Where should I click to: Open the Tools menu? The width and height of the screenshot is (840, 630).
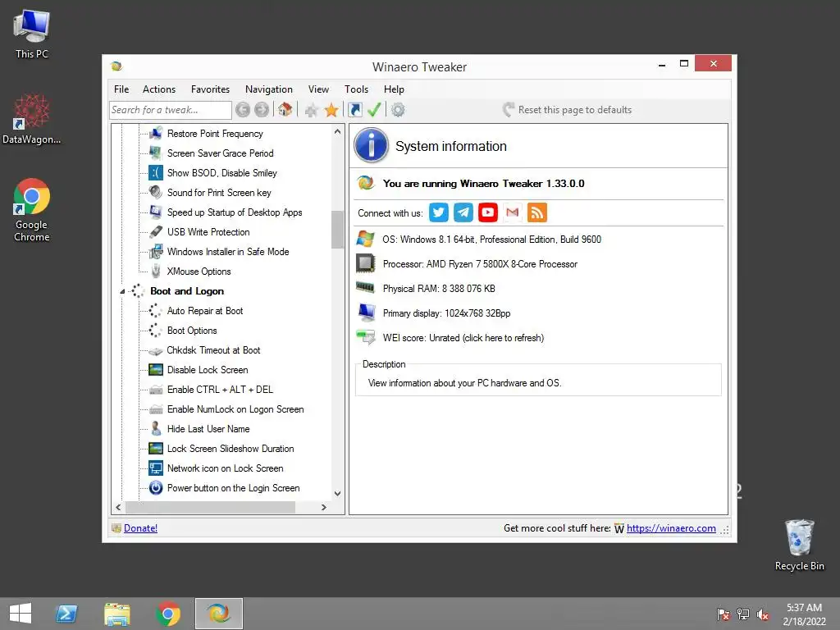click(x=356, y=89)
